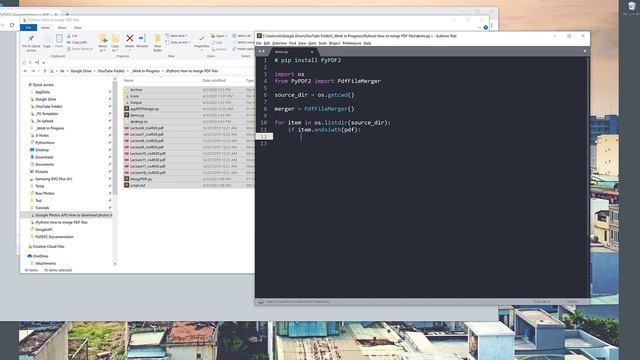This screenshot has height=360, width=640.
Task: Click the Rename icon in the ribbon
Action: [x=142, y=41]
